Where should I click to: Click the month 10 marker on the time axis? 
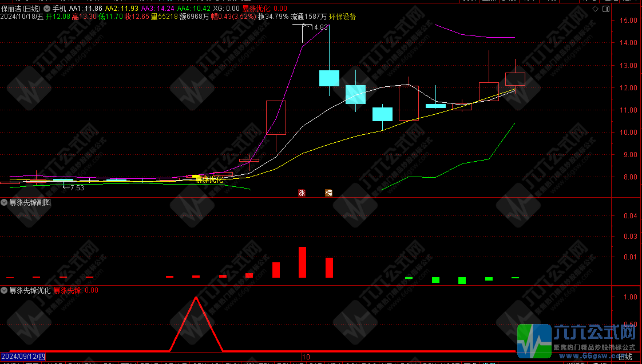pos(306,357)
